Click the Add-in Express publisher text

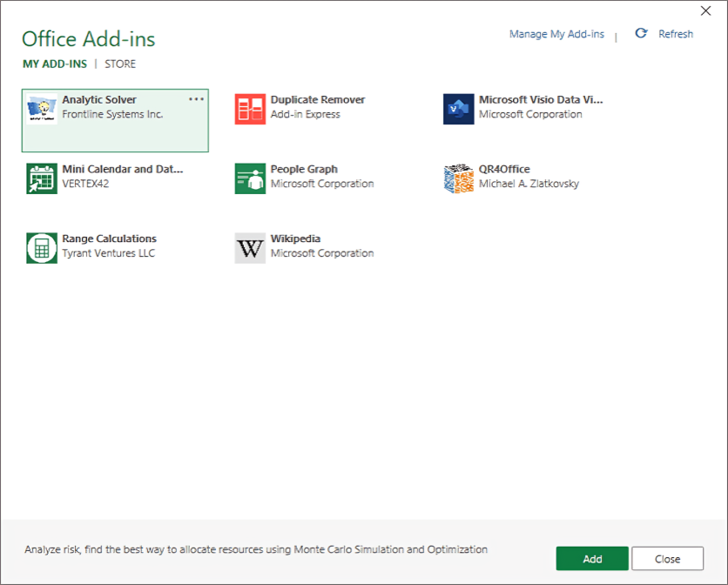305,114
